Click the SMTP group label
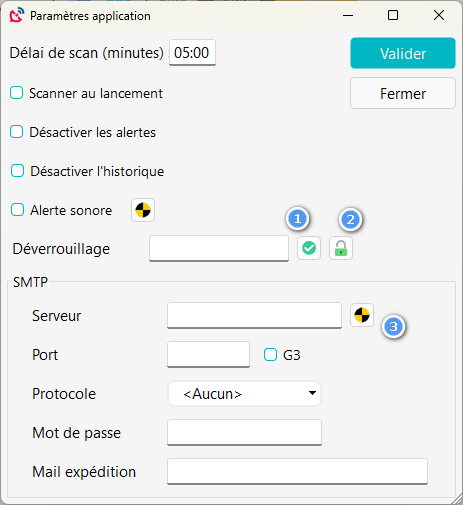Image resolution: width=463 pixels, height=505 pixels. [x=30, y=282]
